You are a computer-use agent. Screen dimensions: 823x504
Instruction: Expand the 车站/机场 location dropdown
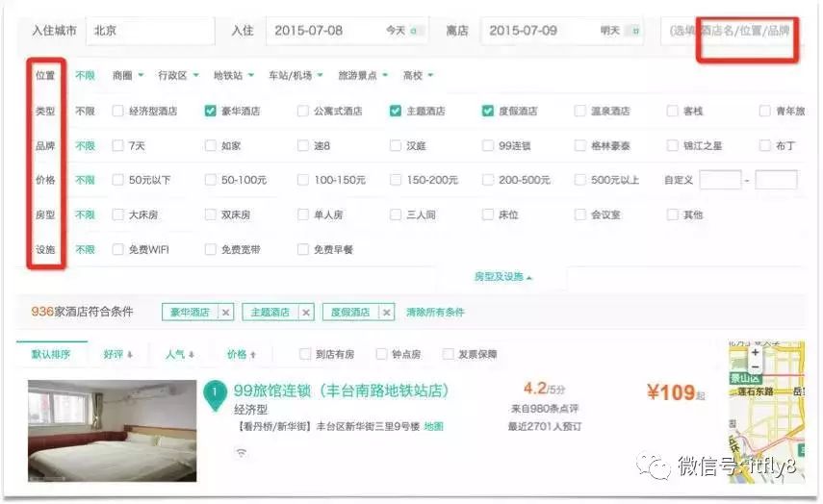[x=296, y=76]
